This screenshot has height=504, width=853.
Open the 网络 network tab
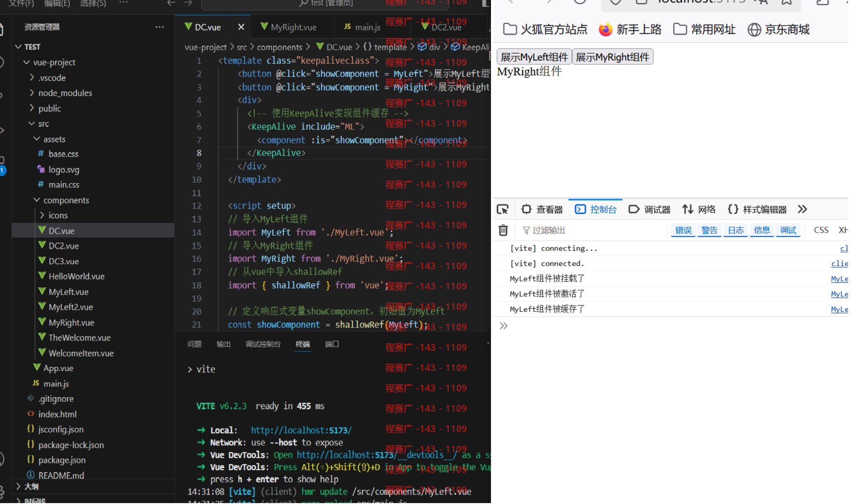tap(699, 209)
